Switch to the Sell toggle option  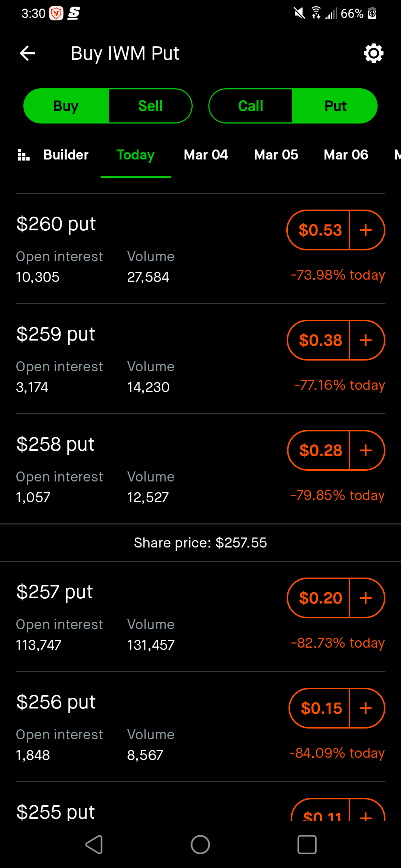click(x=150, y=106)
